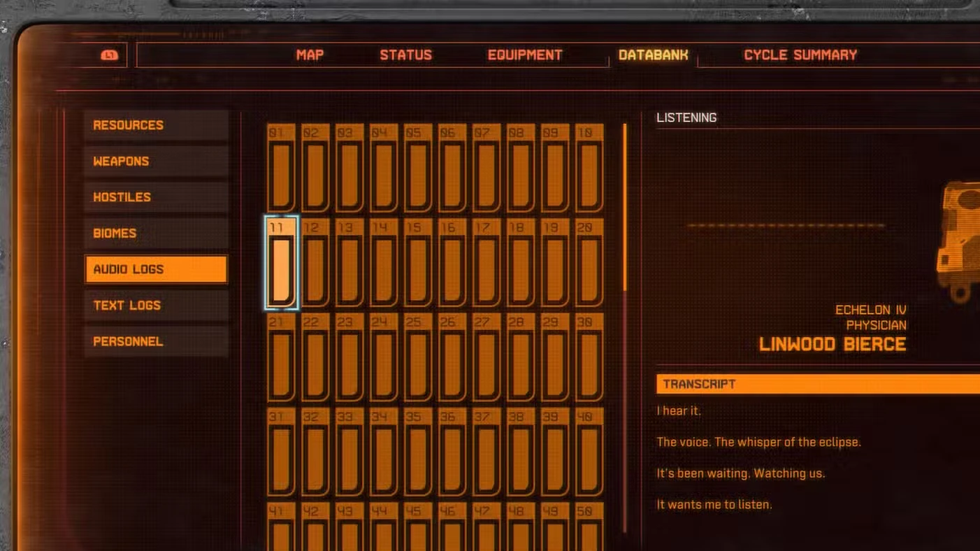This screenshot has height=551, width=980.
Task: Go to the CYCLE SUMMARY tab
Action: click(x=800, y=55)
